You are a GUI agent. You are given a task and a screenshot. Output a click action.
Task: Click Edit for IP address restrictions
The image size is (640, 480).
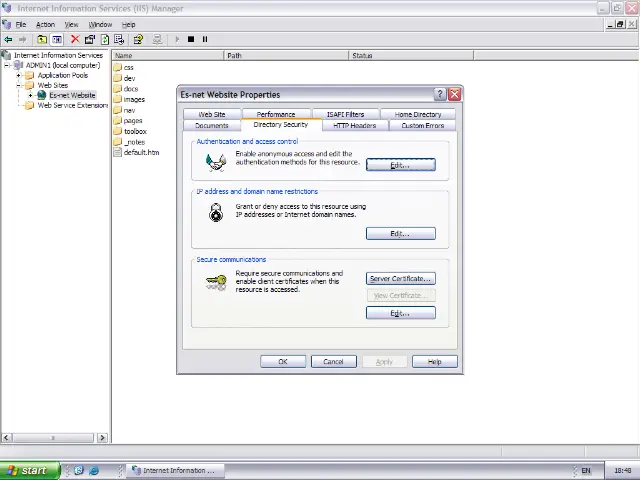tap(400, 233)
